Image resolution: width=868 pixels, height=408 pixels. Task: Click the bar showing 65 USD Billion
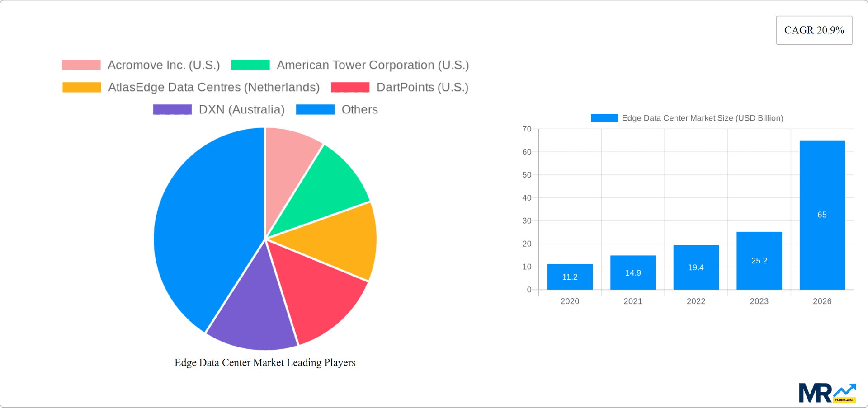click(822, 215)
